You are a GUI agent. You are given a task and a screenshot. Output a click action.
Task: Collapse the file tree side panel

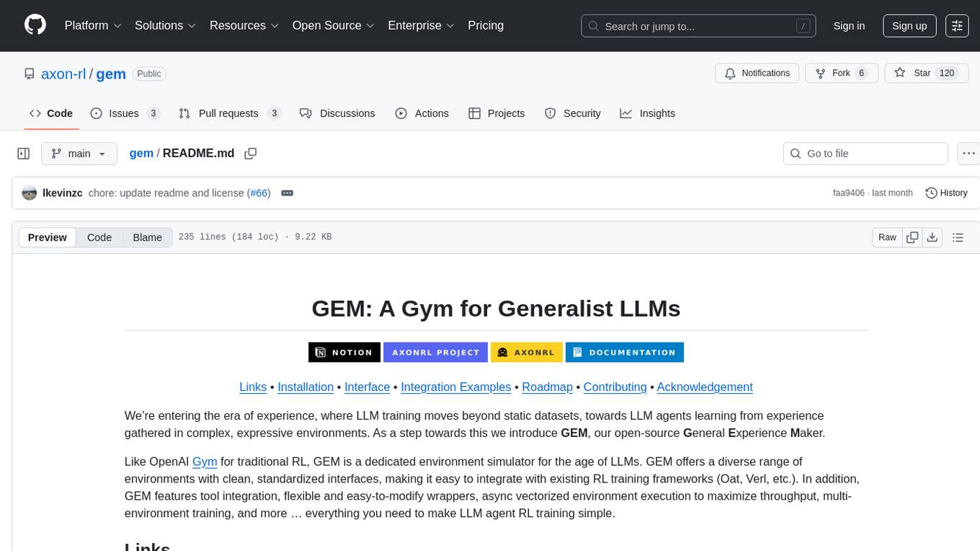(24, 154)
